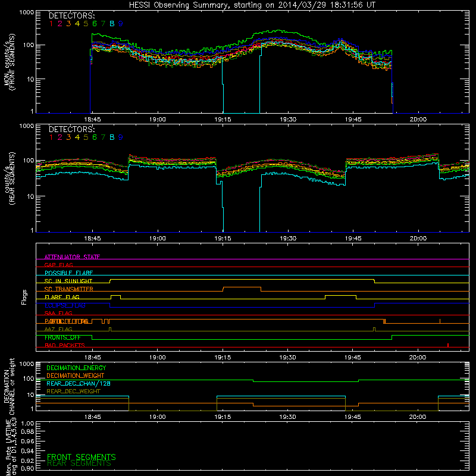This screenshot has height=476, width=476.
Task: Click the olive flag label below the particle flag
Action: (x=58, y=329)
